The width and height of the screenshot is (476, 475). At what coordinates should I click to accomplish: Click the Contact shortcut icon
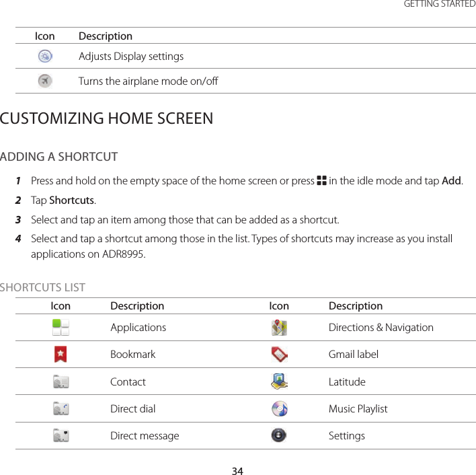point(61,381)
